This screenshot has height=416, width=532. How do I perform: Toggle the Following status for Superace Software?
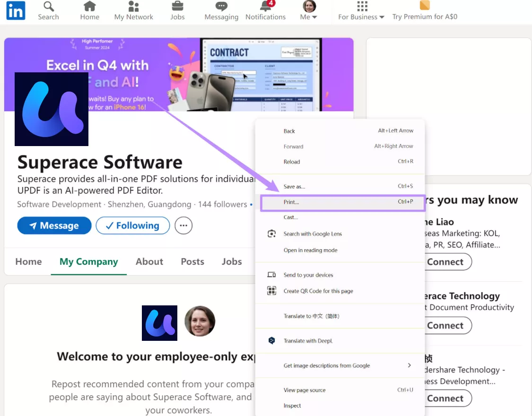coord(132,225)
